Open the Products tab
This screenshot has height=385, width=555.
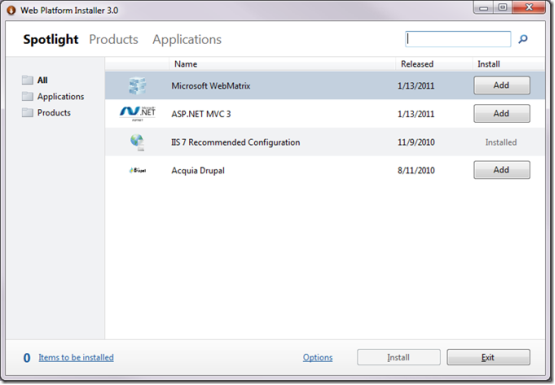[114, 39]
